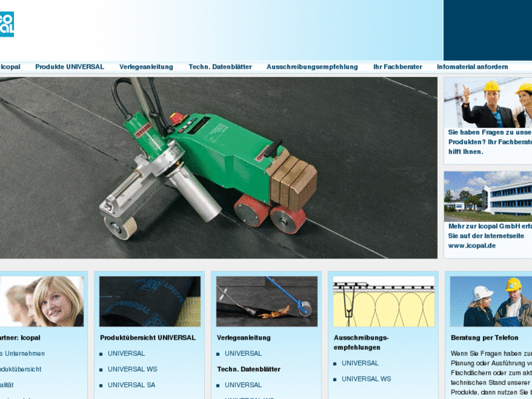Open the Fachberater photo with hard hats
Screen dimensions: 532x399
[x=488, y=103]
